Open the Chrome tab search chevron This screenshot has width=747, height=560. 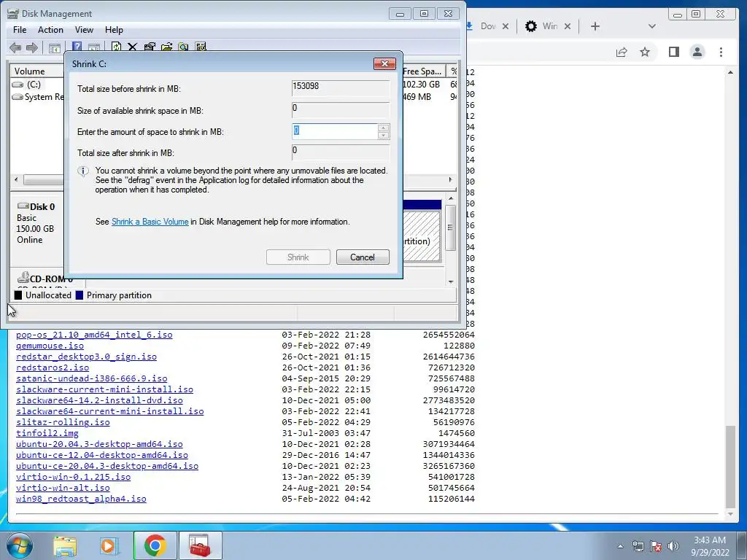coord(652,26)
